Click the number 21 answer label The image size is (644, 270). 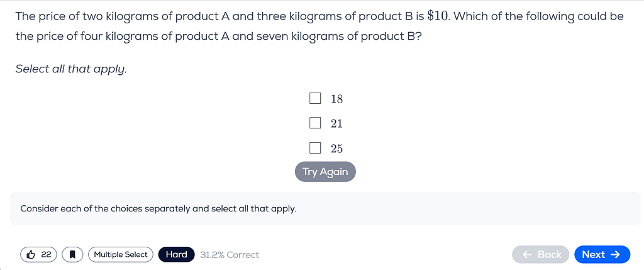(x=337, y=123)
